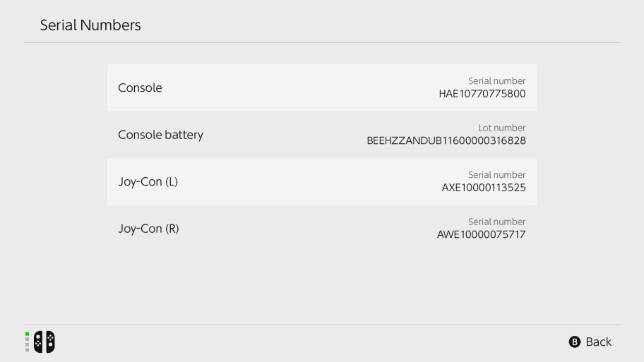Click the Serial Numbers page title
Viewport: 644px width, 362px height.
90,25
